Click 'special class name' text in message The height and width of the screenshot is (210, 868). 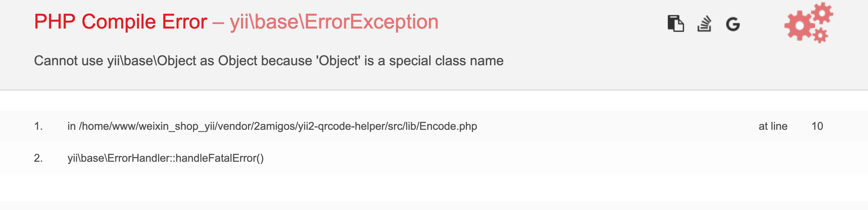[x=446, y=61]
